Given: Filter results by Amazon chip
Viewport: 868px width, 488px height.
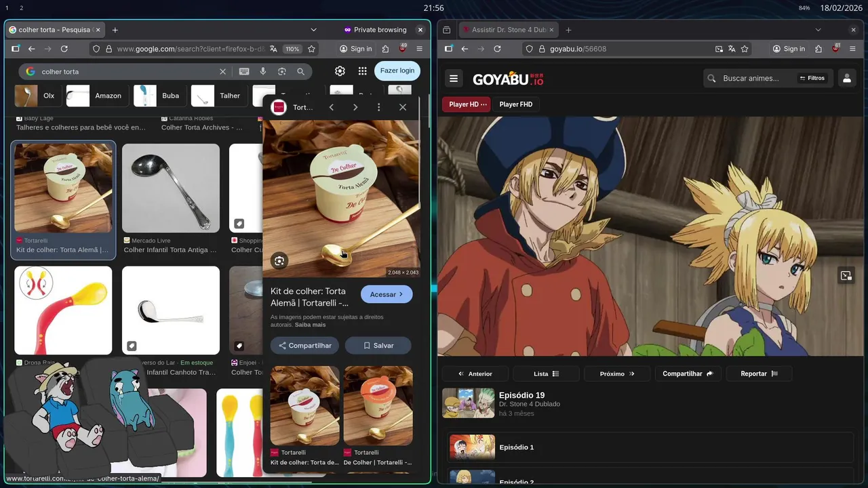Looking at the screenshot, I should click(x=97, y=96).
